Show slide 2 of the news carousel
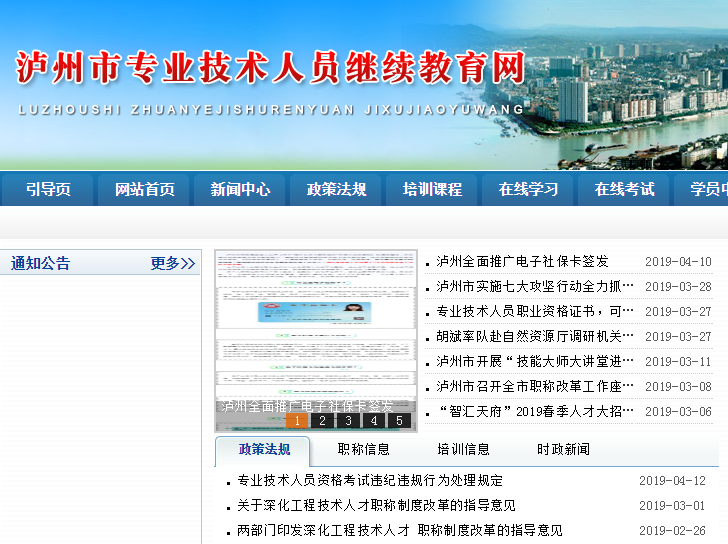 (322, 421)
